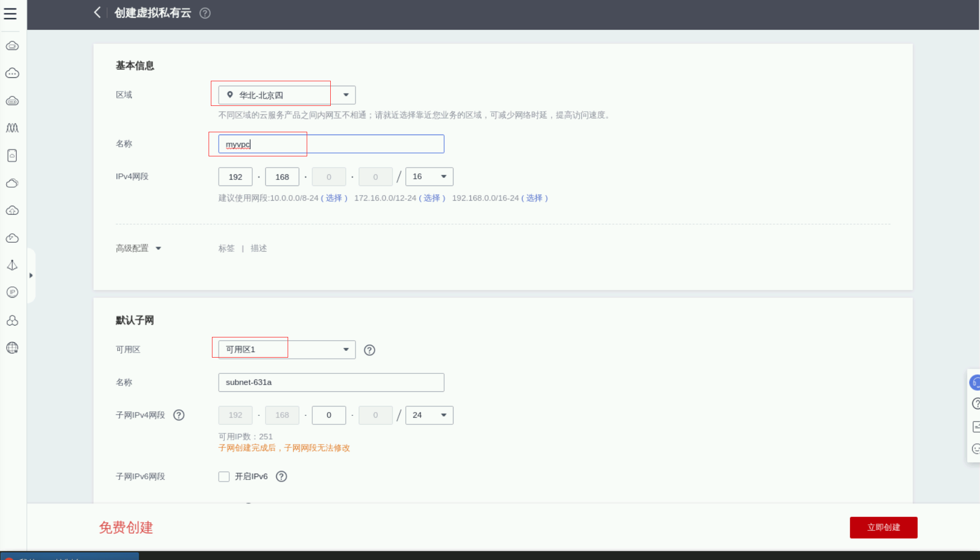Viewport: 980px width, 560px height.
Task: Click the mountain peaks sidebar icon
Action: click(12, 128)
